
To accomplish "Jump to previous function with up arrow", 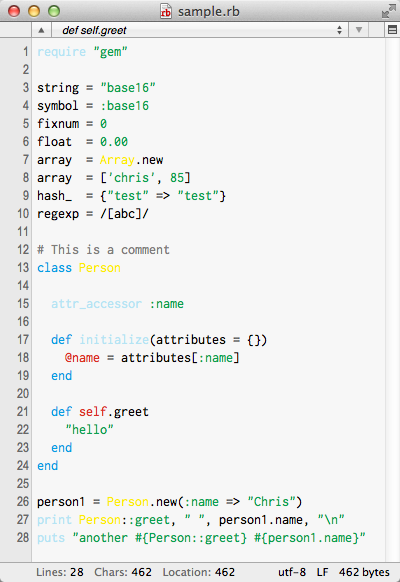I will (41, 30).
